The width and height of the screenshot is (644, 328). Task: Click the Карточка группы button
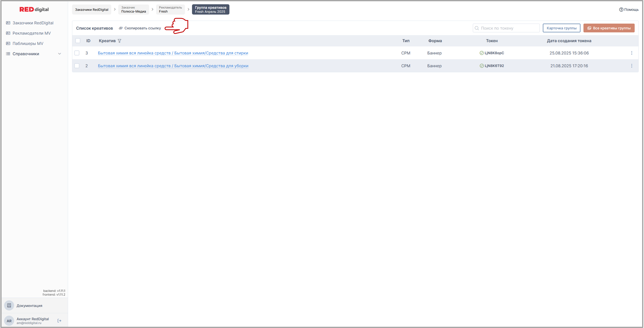561,28
